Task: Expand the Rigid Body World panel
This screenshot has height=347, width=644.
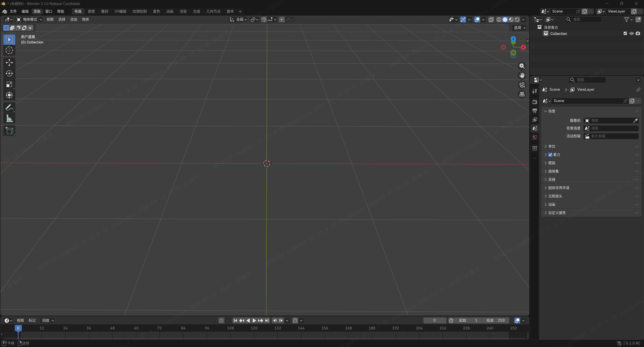Action: click(x=558, y=188)
